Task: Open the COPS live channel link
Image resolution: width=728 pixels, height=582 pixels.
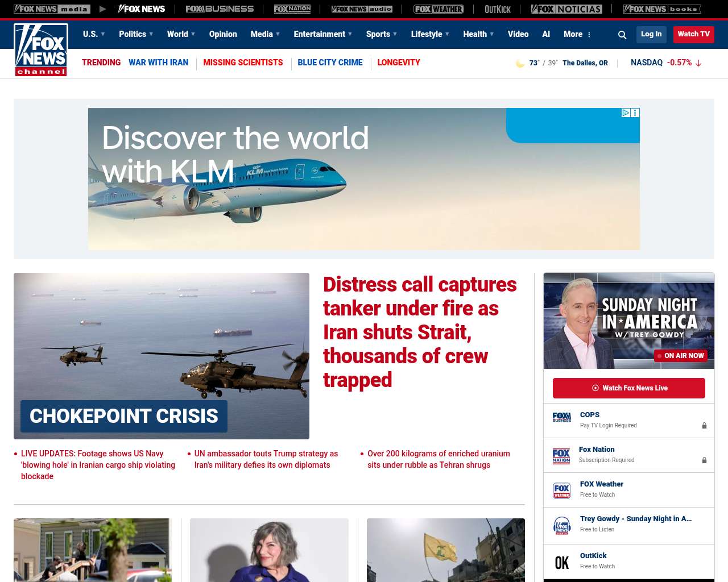Action: (590, 415)
